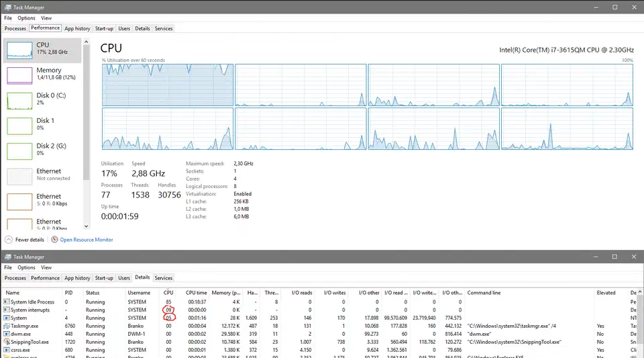This screenshot has width=644, height=358.
Task: Sort details by CPU time column header
Action: pos(197,293)
